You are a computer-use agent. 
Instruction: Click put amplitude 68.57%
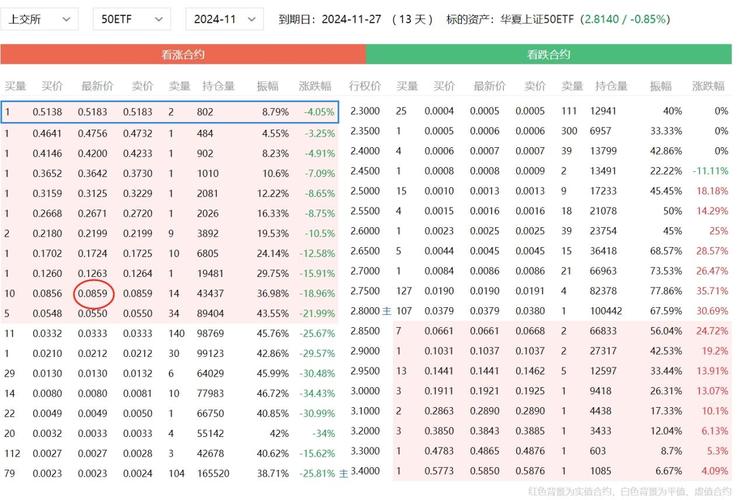[x=666, y=251]
